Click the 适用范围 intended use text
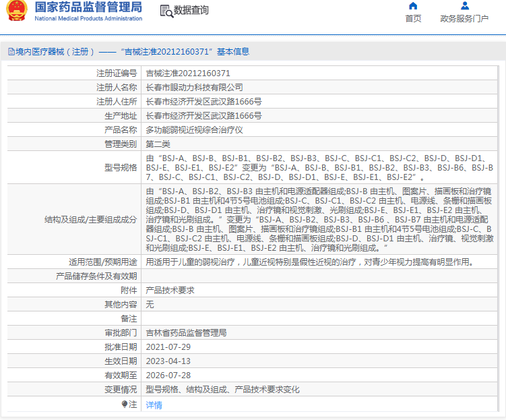This screenshot has width=506, height=420. (x=311, y=262)
